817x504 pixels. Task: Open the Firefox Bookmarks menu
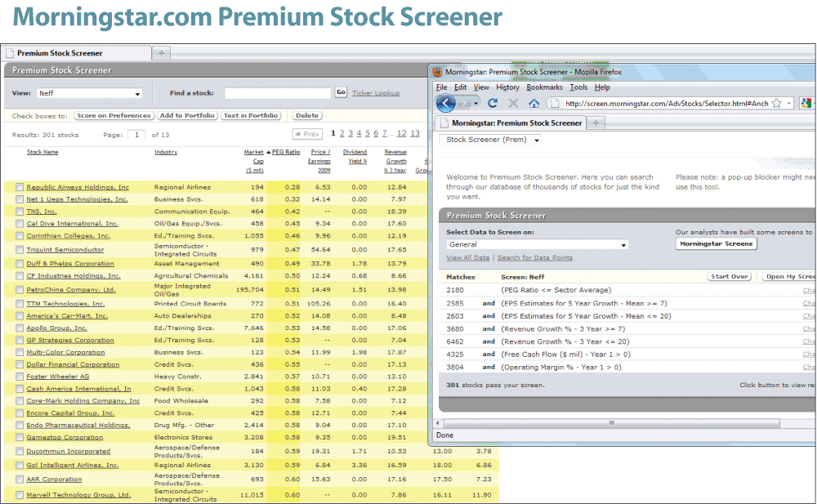[x=544, y=87]
